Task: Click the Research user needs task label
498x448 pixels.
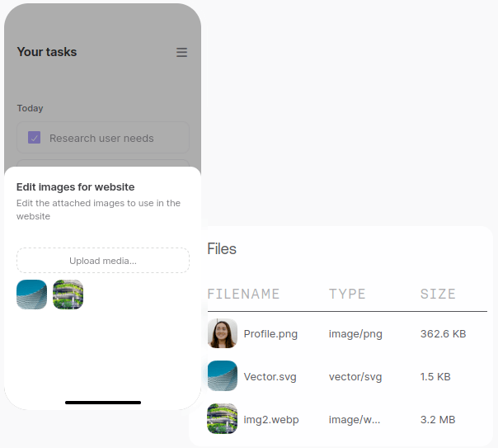Action: click(x=101, y=138)
